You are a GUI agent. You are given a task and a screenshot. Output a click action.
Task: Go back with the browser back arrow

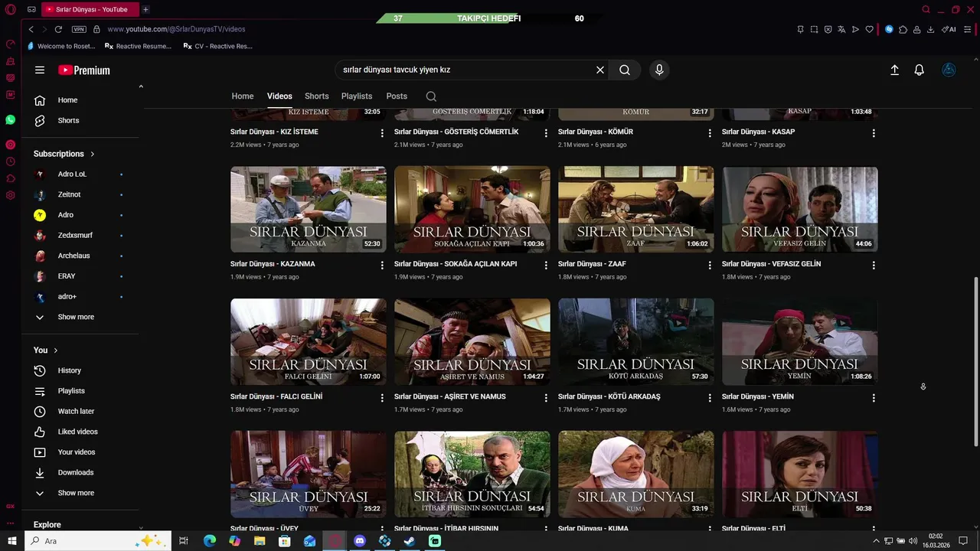(31, 29)
